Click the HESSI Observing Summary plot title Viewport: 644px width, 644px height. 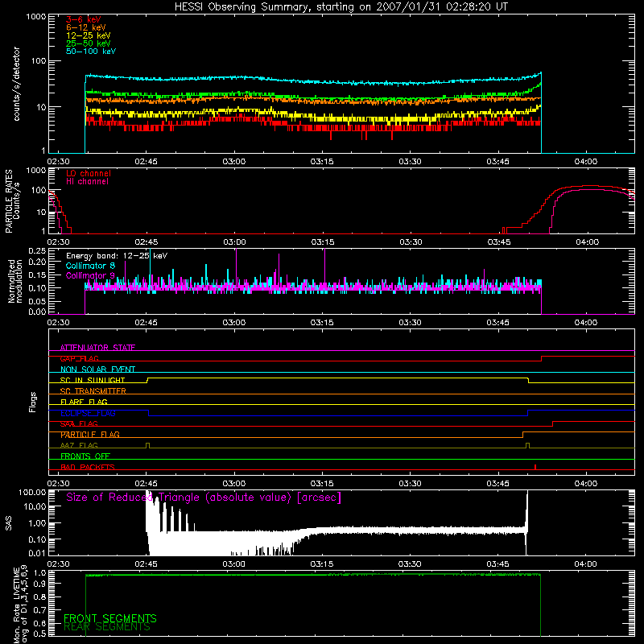click(341, 7)
